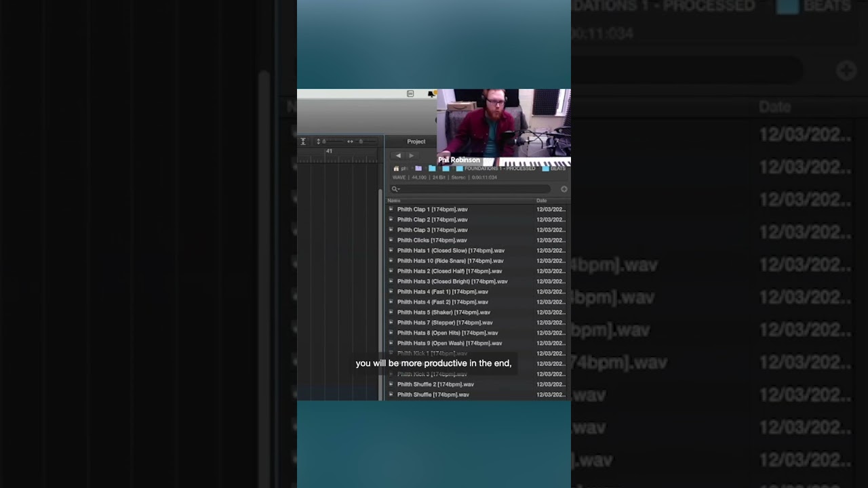This screenshot has height=488, width=868.
Task: Jump to the home folder icon
Action: [396, 168]
